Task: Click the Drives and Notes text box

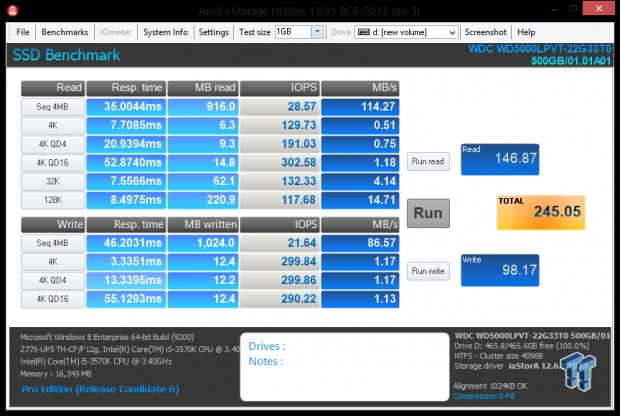Action: coord(344,367)
